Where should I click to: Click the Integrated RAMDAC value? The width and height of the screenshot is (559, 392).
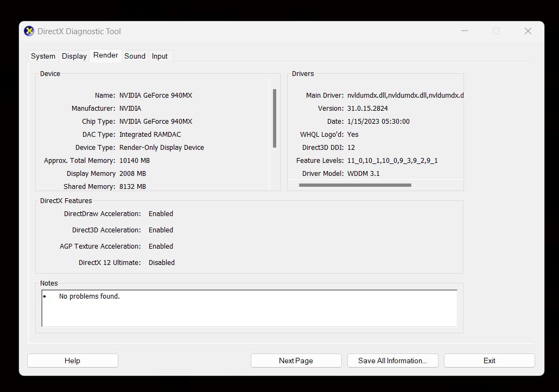150,135
